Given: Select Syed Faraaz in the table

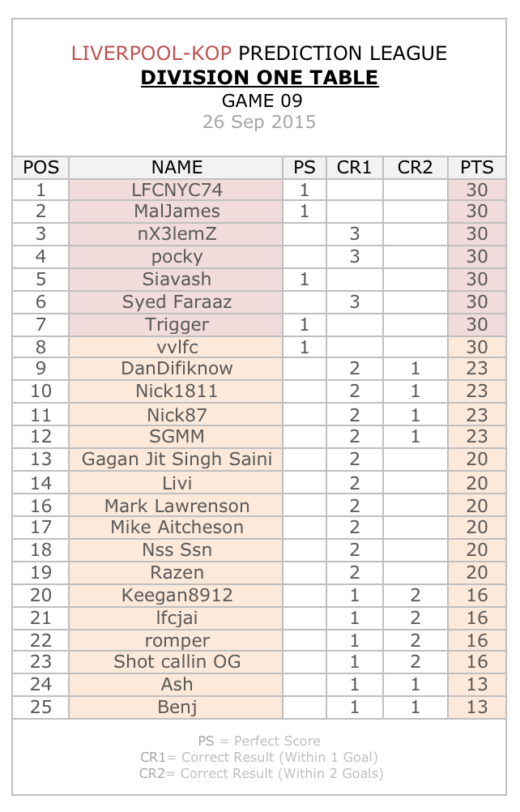Looking at the screenshot, I should coord(177,302).
